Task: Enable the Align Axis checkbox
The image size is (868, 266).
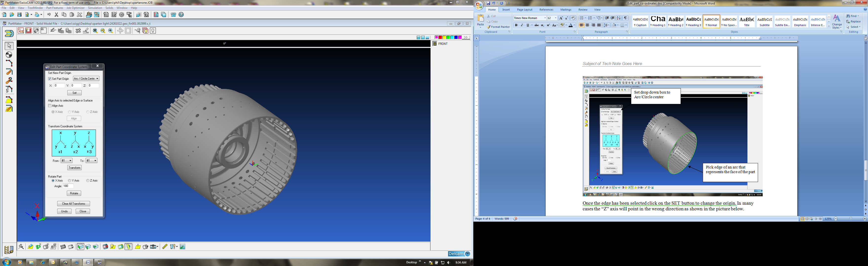Action: coord(50,106)
